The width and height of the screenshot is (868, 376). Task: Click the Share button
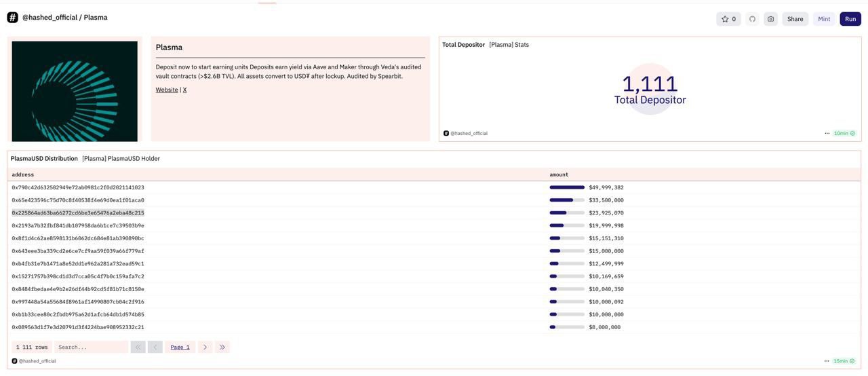pyautogui.click(x=795, y=19)
